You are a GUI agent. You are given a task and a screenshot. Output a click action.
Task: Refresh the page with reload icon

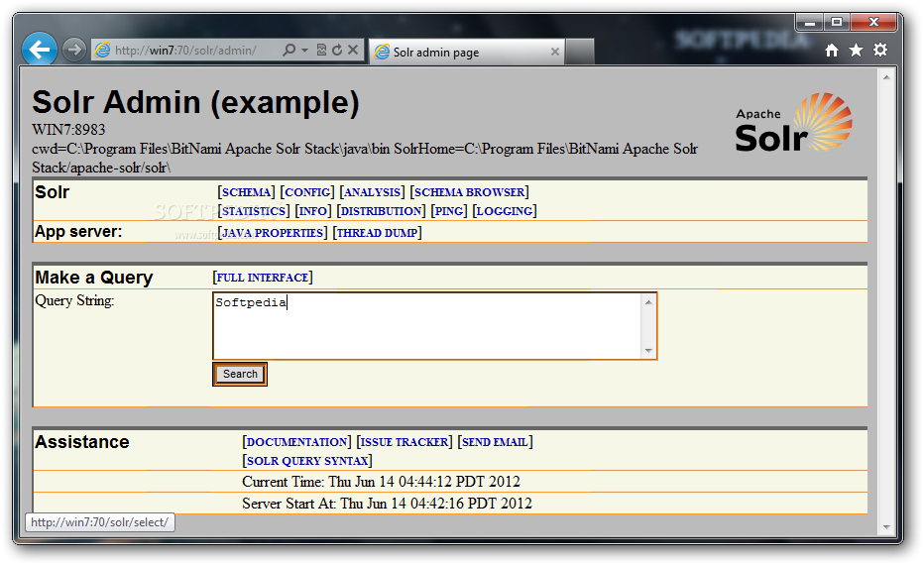(337, 51)
